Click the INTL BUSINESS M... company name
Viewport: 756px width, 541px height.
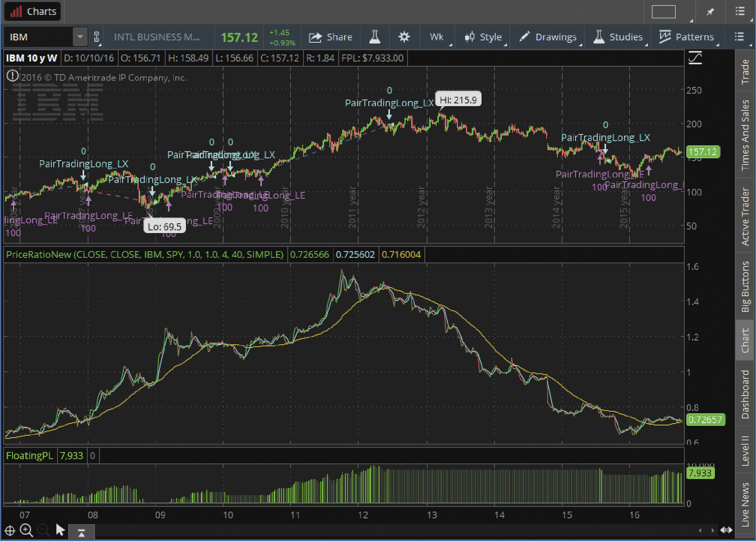point(157,37)
